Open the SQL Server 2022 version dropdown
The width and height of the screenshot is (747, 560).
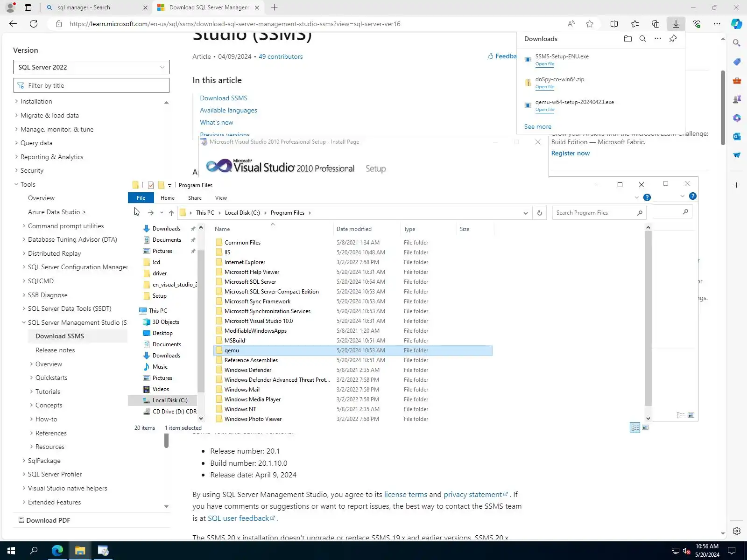[x=92, y=67]
